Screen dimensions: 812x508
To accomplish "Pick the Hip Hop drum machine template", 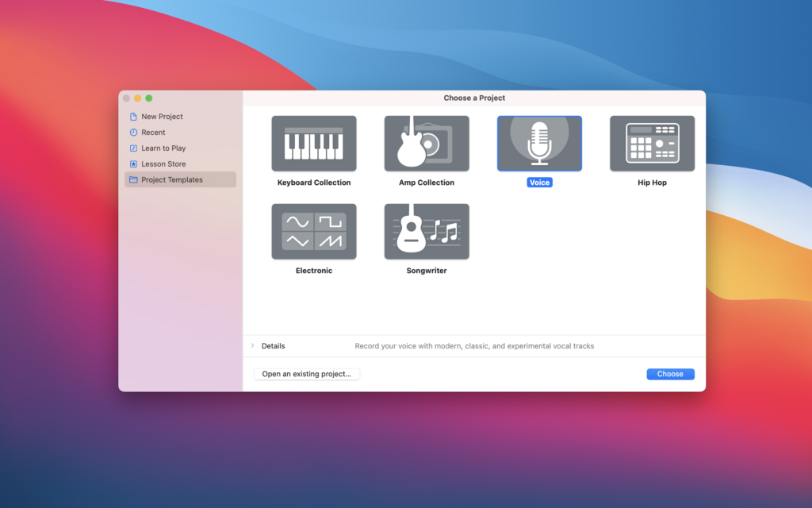I will pyautogui.click(x=652, y=144).
